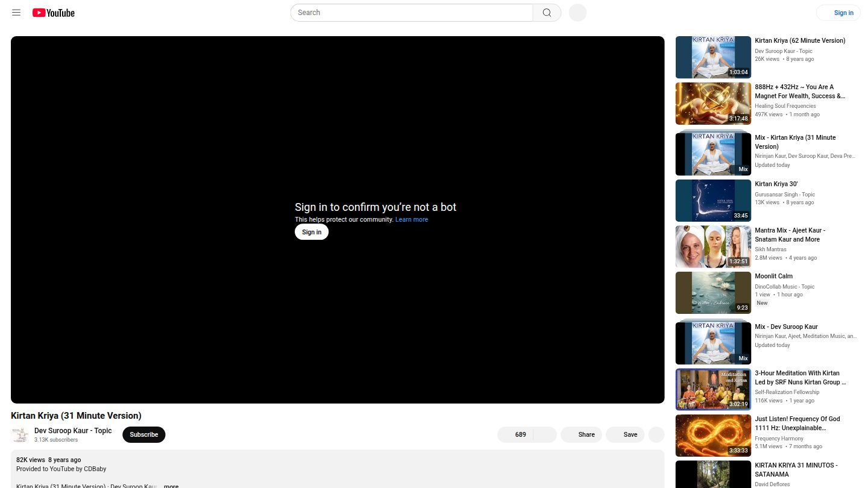Click title 3-Hour Meditation With Kirtan

click(800, 378)
